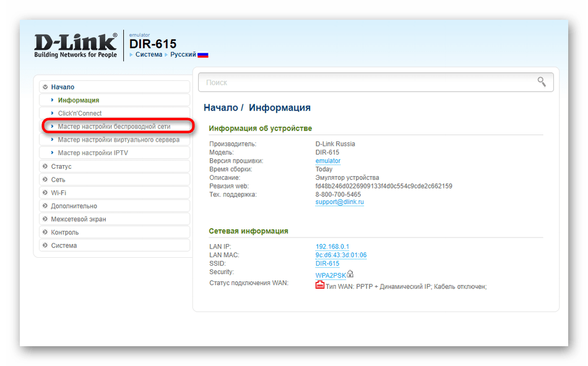This screenshot has height=366, width=588.
Task: Click the Тип WAN status text
Action: coord(406,287)
